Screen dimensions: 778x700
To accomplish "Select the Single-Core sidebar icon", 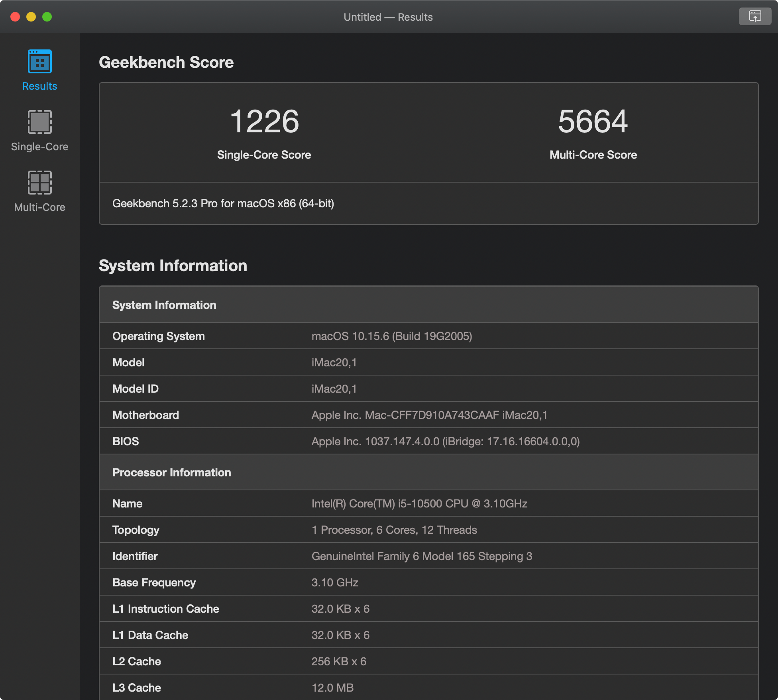I will (x=39, y=122).
